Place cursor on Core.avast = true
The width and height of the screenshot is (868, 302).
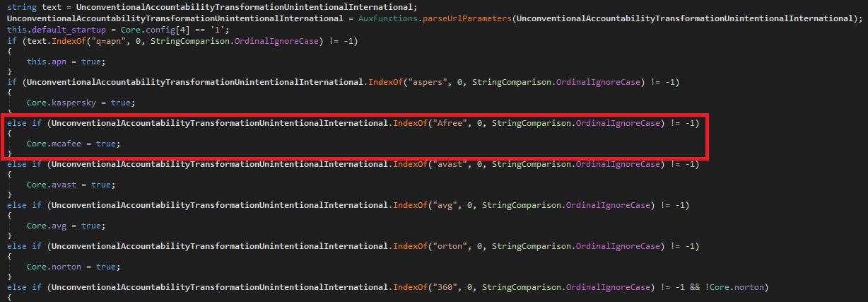point(71,185)
